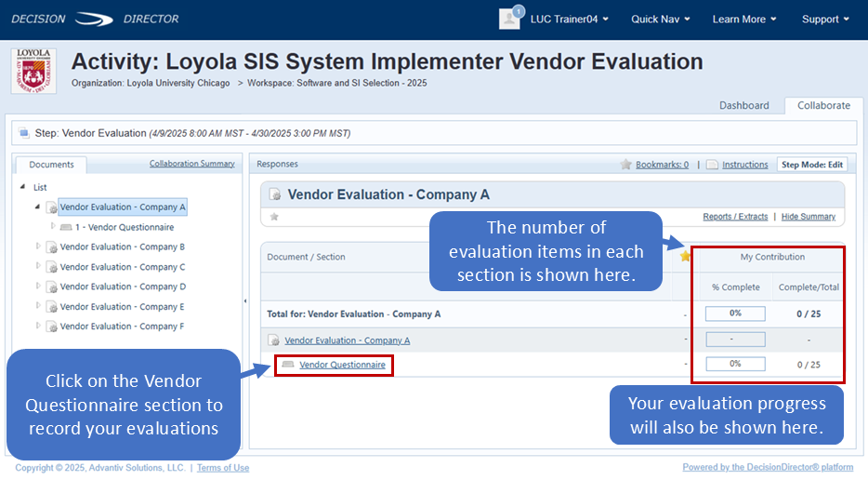The image size is (868, 480).
Task: Select Vendor Evaluation - Company D in tree
Action: (x=123, y=287)
